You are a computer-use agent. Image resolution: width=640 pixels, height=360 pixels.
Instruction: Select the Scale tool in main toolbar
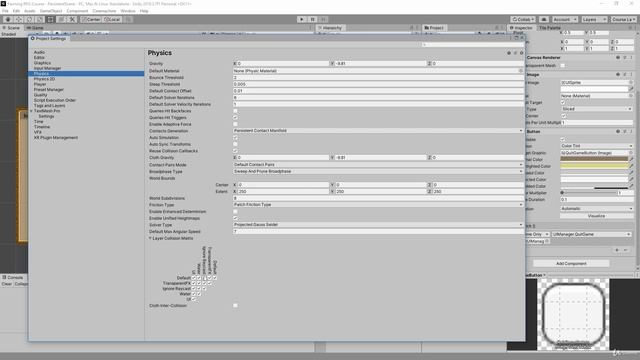(x=40, y=19)
